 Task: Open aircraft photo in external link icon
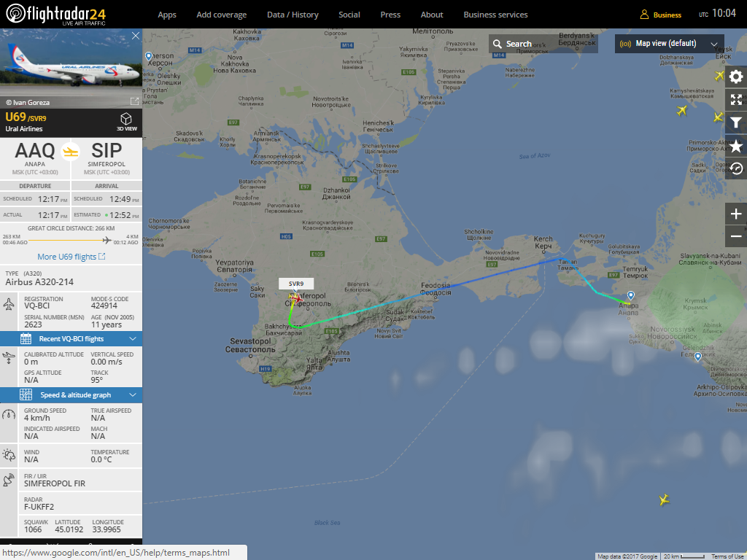(134, 101)
